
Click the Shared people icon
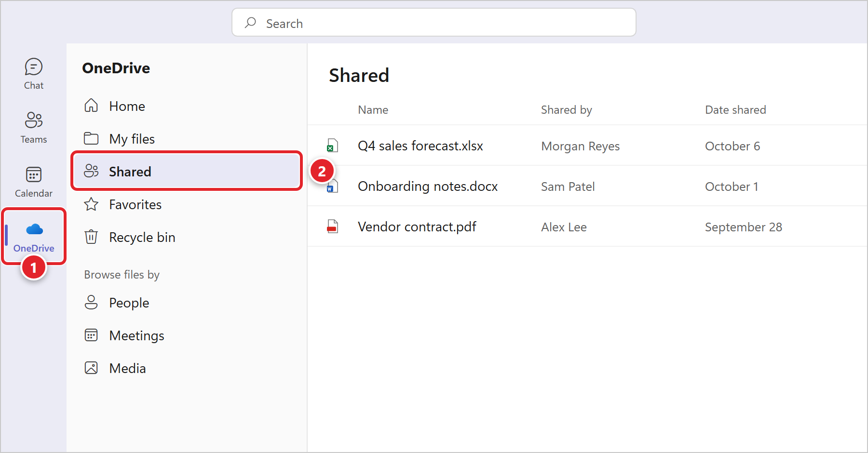tap(91, 171)
